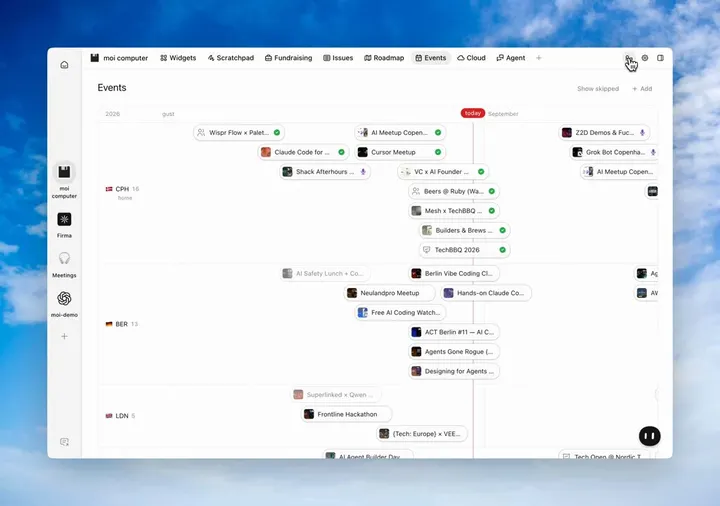Add a new tab with plus icon
Screen dimensions: 720x506
pos(539,58)
